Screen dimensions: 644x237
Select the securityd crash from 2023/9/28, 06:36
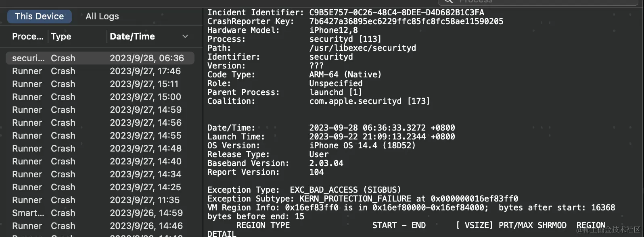tap(100, 58)
